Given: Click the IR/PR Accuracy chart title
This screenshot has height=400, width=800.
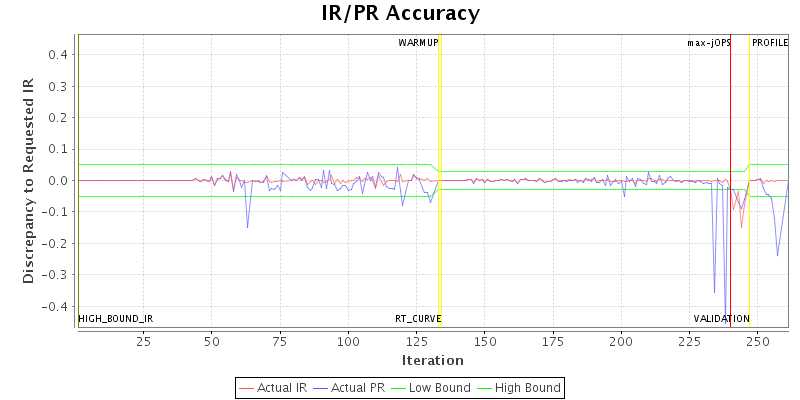Looking at the screenshot, I should (400, 14).
